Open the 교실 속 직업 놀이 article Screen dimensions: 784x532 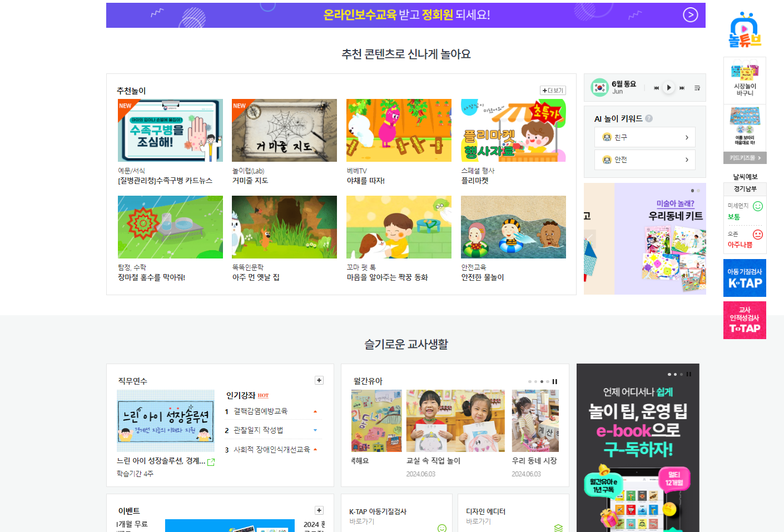tap(455, 421)
